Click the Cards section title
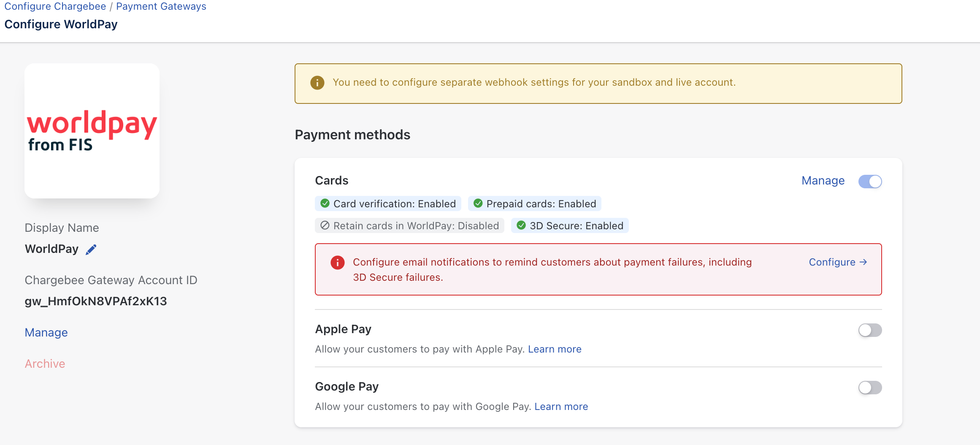This screenshot has width=980, height=445. pyautogui.click(x=332, y=181)
